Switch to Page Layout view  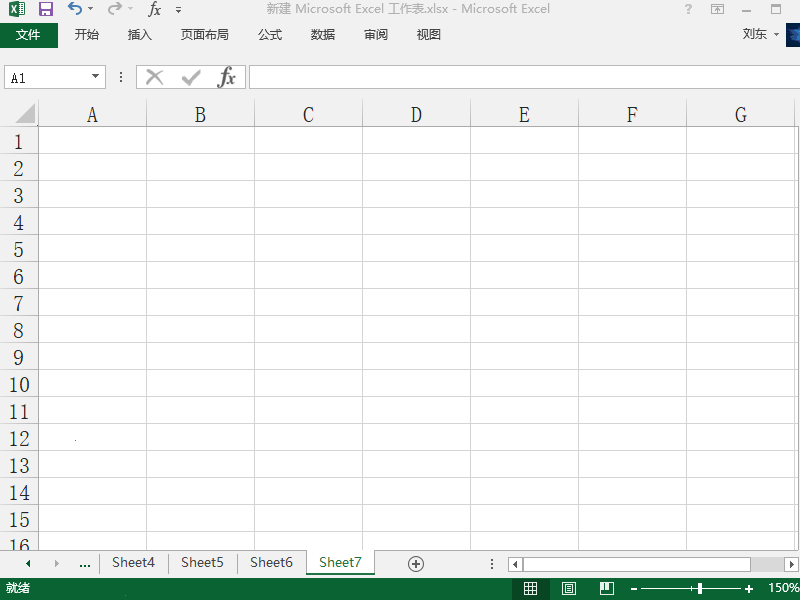pyautogui.click(x=569, y=588)
